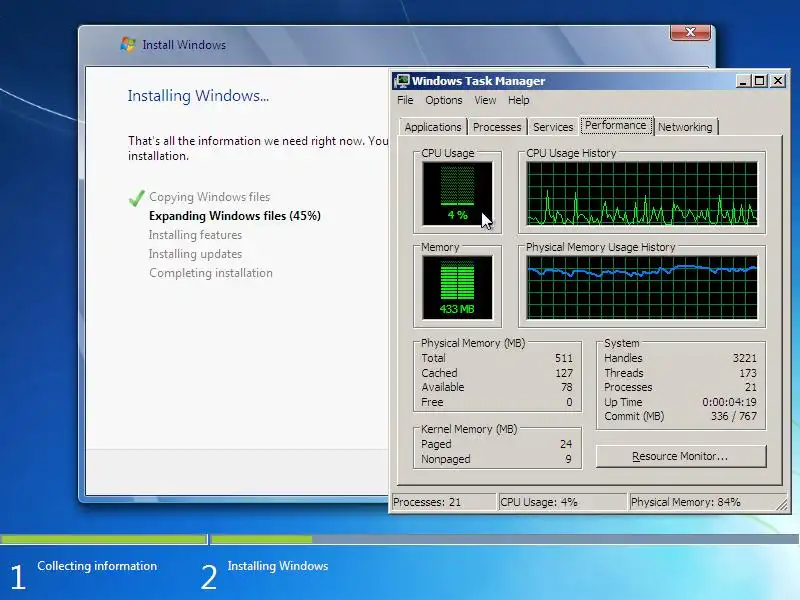This screenshot has width=800, height=600.
Task: Click the CPU Usage 4% gauge
Action: pos(457,193)
